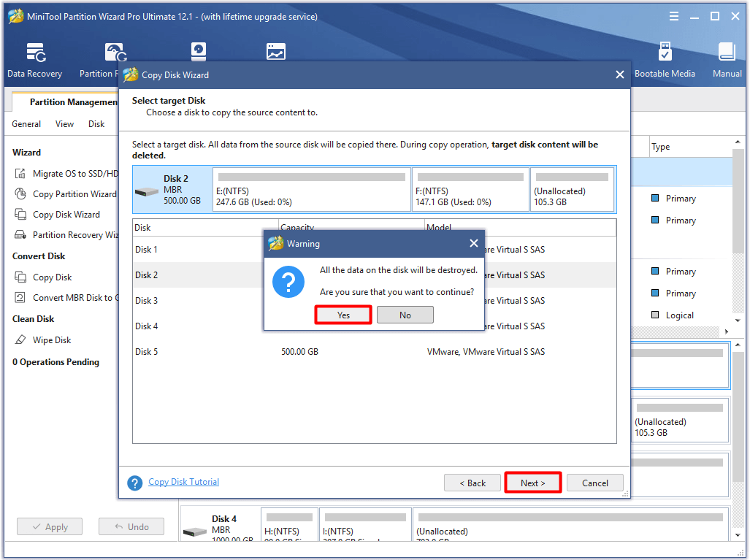Select the Data Recovery tool icon
Screen dimensions: 750x560
point(34,51)
